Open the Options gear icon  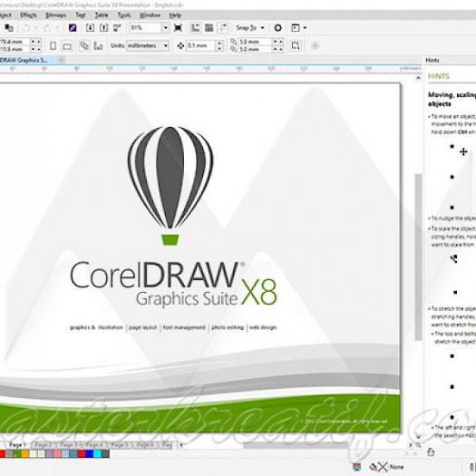click(x=277, y=28)
